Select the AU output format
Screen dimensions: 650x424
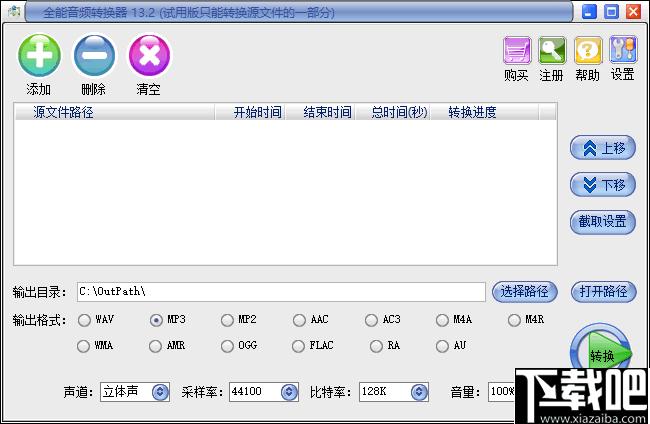[x=442, y=346]
